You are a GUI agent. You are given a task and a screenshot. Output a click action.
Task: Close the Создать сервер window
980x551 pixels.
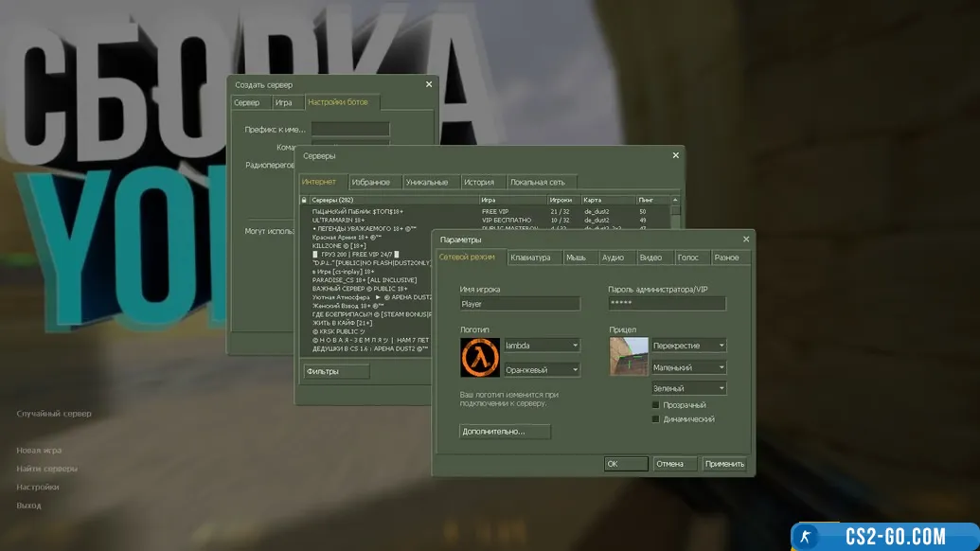429,84
